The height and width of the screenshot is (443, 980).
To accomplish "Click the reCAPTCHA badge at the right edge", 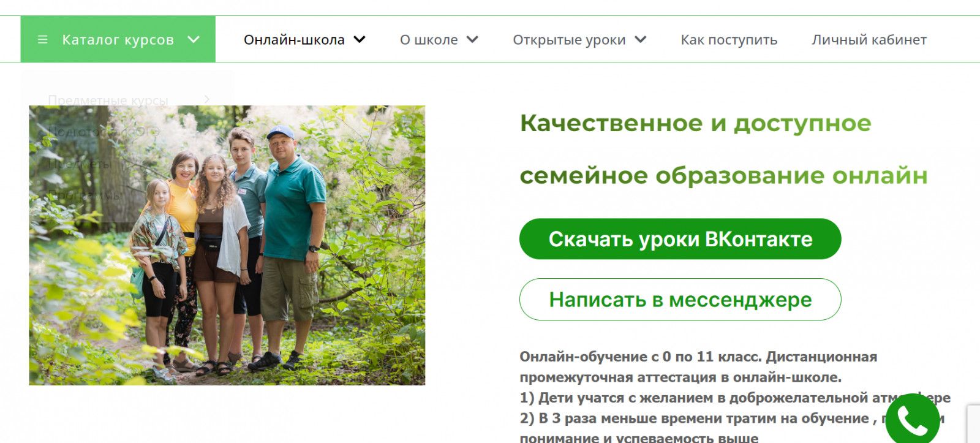I will click(x=973, y=423).
